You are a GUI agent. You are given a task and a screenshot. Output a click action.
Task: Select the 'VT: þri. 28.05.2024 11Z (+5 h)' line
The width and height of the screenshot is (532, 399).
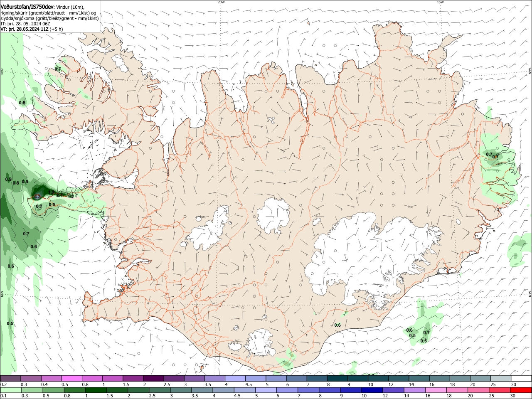point(32,29)
